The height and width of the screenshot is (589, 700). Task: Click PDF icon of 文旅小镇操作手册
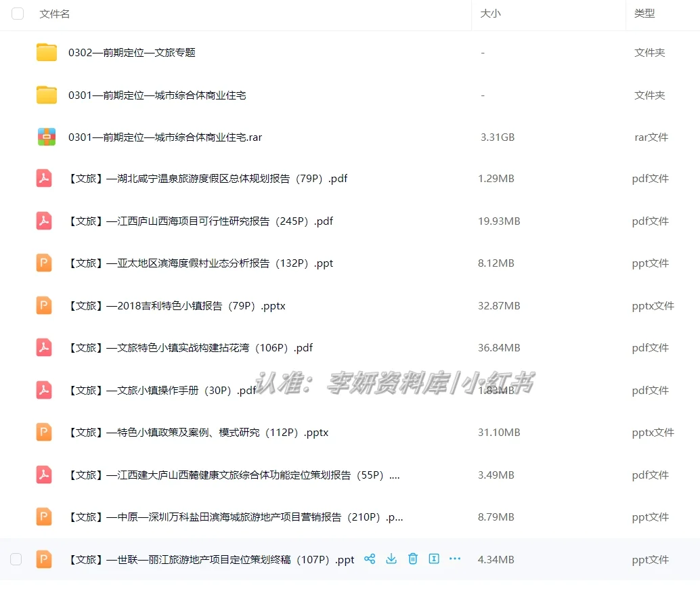coord(44,390)
